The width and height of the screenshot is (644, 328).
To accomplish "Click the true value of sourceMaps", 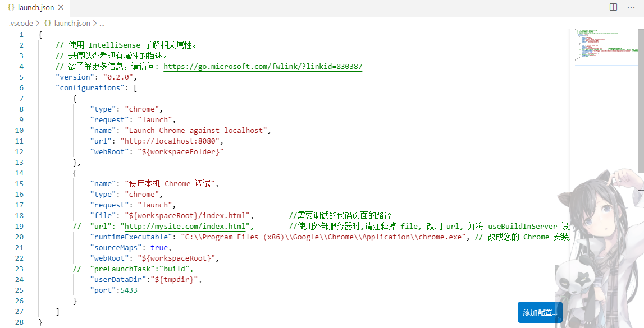I will 159,248.
